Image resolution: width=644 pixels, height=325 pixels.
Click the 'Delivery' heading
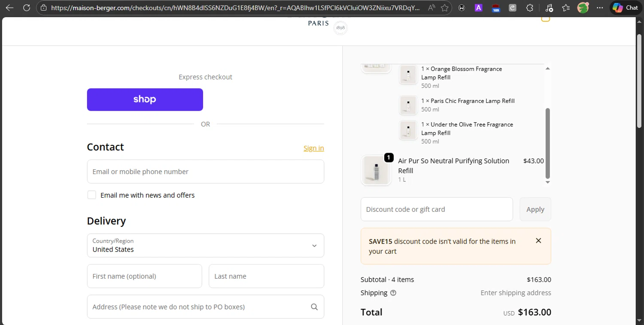tap(106, 221)
